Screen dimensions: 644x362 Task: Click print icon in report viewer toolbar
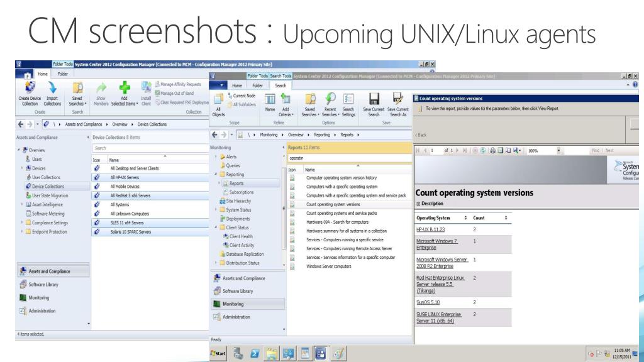pyautogui.click(x=493, y=151)
